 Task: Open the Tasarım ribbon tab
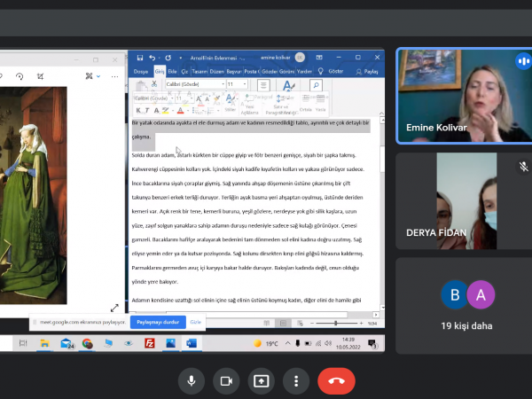[x=199, y=72]
